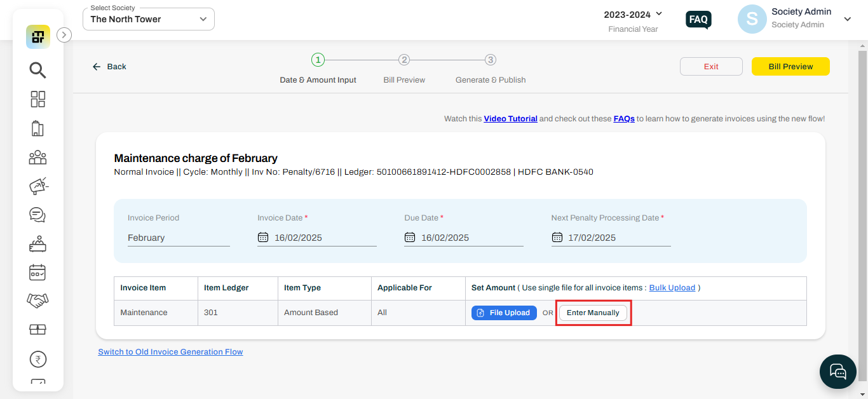Screen dimensions: 868x399
Task: Open the calendar icon in sidebar
Action: [37, 273]
